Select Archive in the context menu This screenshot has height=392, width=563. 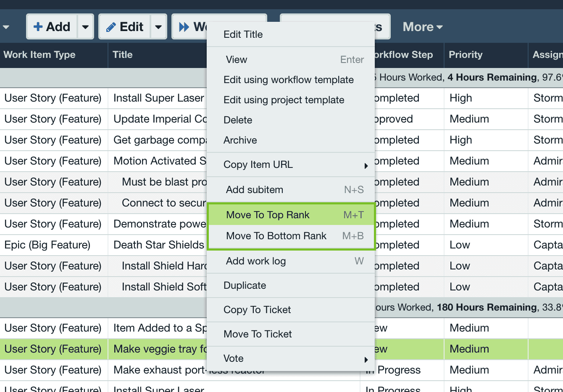click(240, 140)
